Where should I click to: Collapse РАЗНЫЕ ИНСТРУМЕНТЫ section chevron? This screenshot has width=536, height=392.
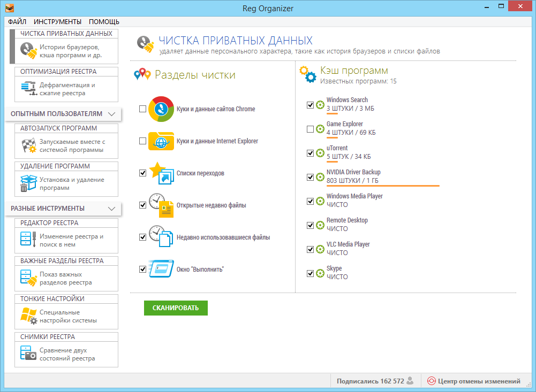(x=111, y=208)
